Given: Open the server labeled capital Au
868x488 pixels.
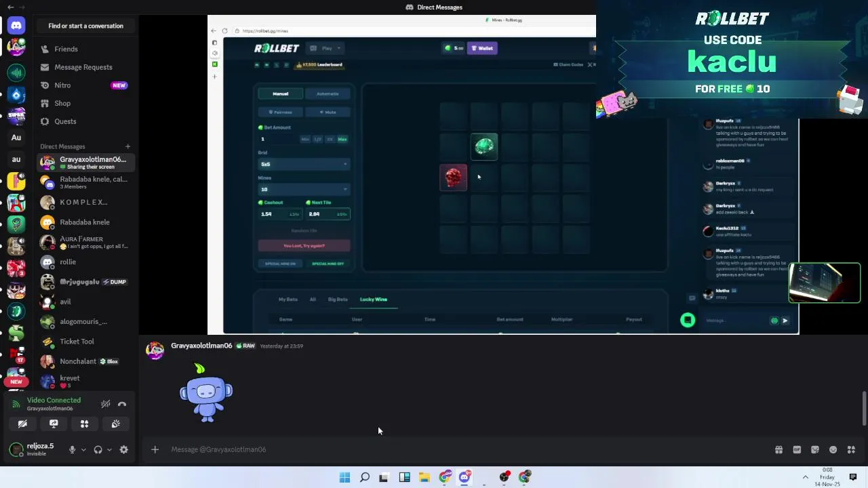Looking at the screenshot, I should click(16, 138).
